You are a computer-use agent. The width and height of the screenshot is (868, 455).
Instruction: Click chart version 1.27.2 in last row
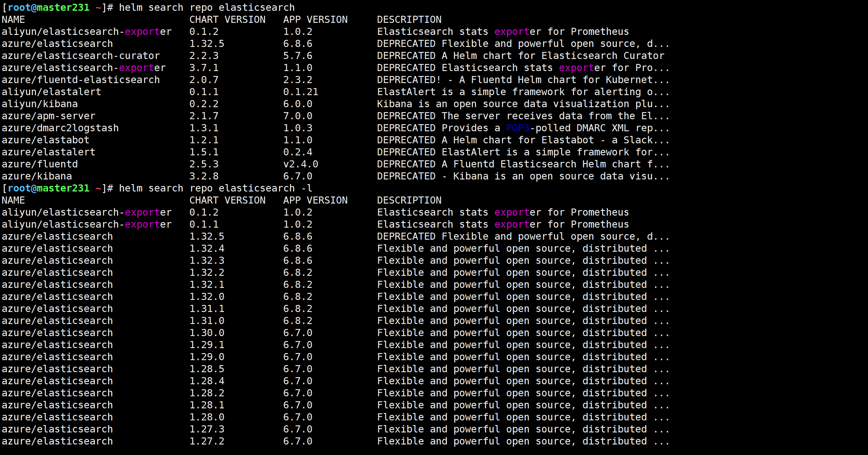(207, 441)
